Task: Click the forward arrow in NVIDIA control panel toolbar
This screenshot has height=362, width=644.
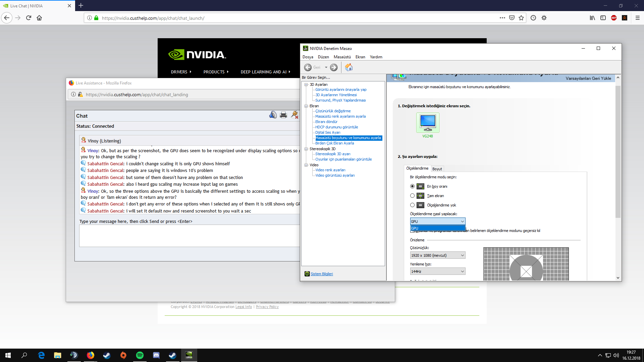Action: click(x=334, y=67)
